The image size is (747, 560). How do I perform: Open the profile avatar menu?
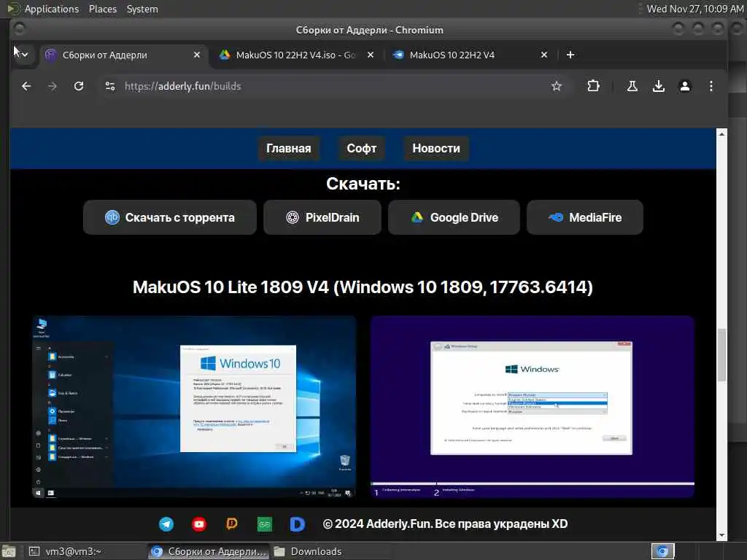click(684, 86)
